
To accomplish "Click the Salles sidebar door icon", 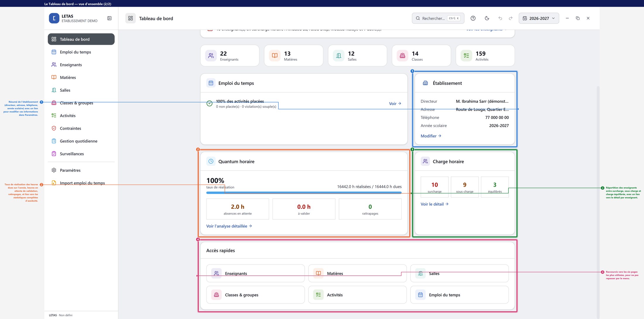I will pyautogui.click(x=54, y=90).
